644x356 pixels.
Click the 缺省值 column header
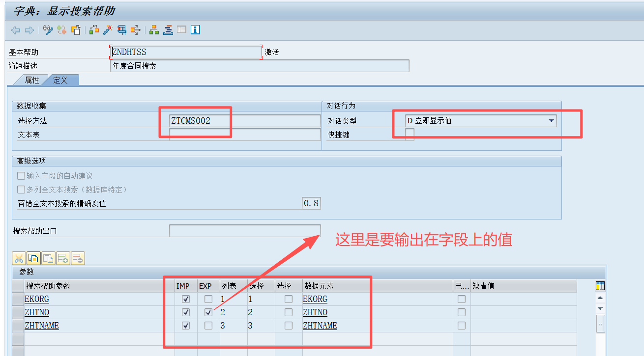click(x=524, y=286)
